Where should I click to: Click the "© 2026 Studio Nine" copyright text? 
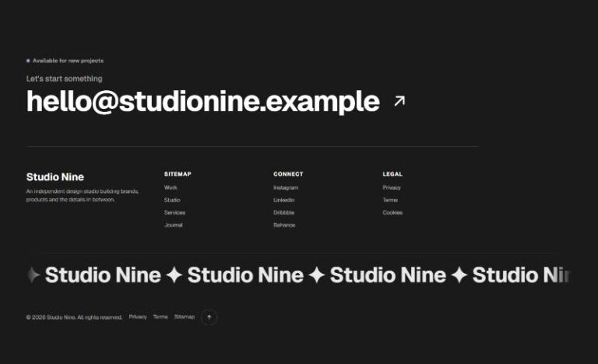[x=74, y=317]
